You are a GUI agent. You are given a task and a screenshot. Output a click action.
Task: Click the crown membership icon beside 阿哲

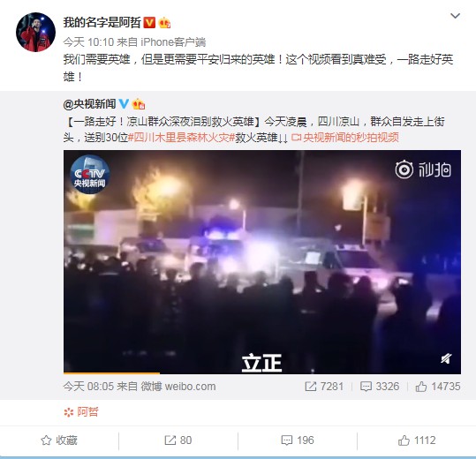(x=164, y=23)
